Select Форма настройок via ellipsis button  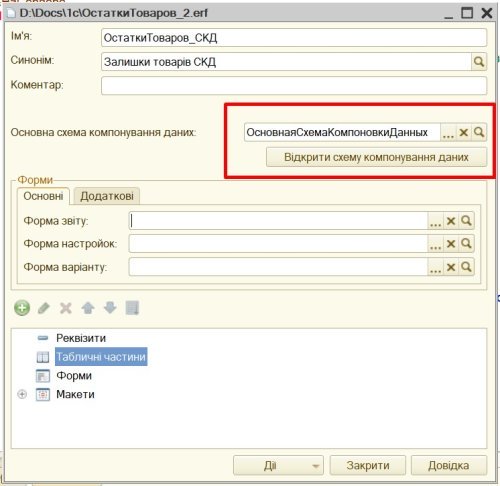tap(435, 244)
